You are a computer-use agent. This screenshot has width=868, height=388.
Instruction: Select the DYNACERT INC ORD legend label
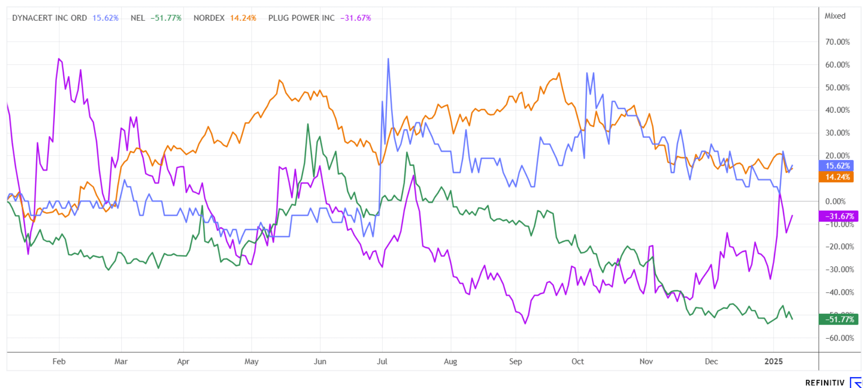coord(49,18)
